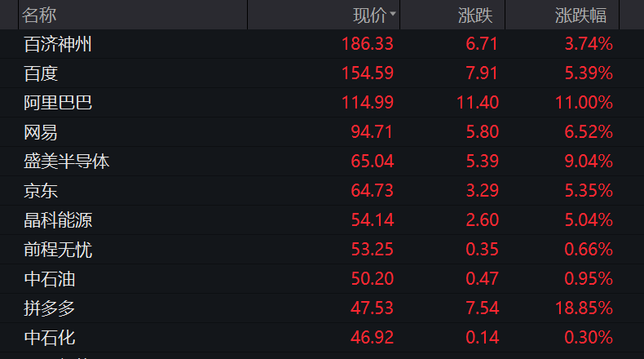The image size is (644, 359).
Task: Choose 盛美半导体 from the list
Action: pos(66,162)
